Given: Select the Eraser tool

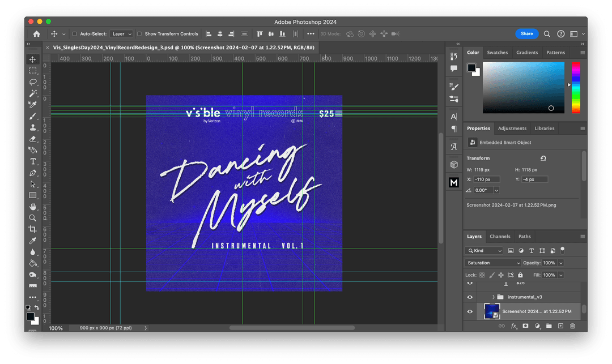Looking at the screenshot, I should (33, 139).
